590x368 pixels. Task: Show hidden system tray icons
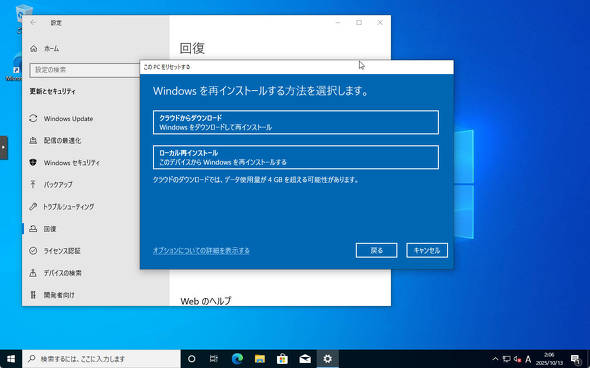(x=495, y=359)
